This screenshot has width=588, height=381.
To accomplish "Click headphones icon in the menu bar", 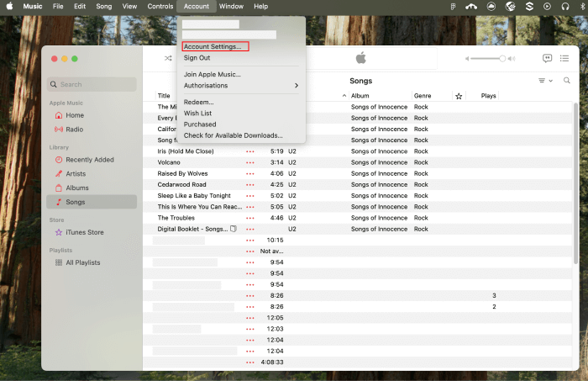I will coord(565,6).
